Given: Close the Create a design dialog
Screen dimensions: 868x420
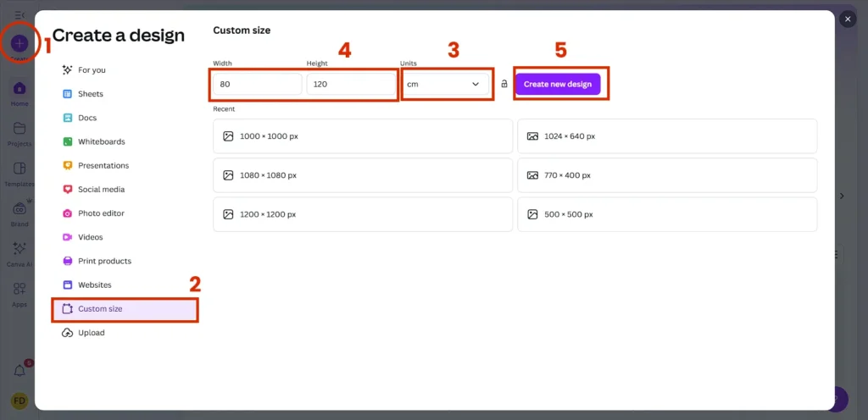Looking at the screenshot, I should pyautogui.click(x=848, y=19).
